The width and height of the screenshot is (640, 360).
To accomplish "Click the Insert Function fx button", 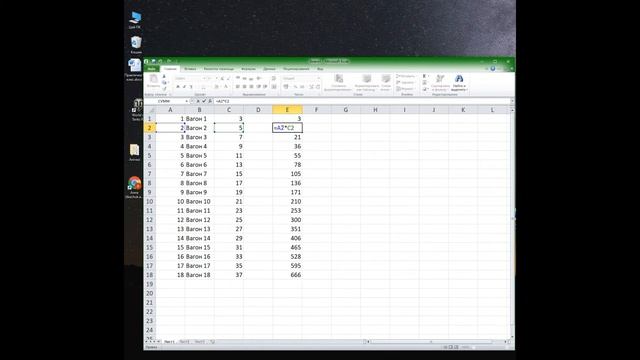I will tap(210, 101).
